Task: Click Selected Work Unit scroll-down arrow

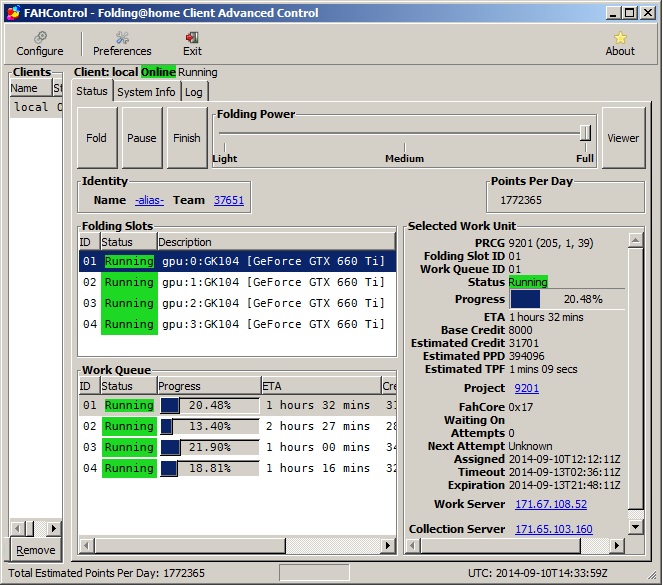Action: pos(636,527)
